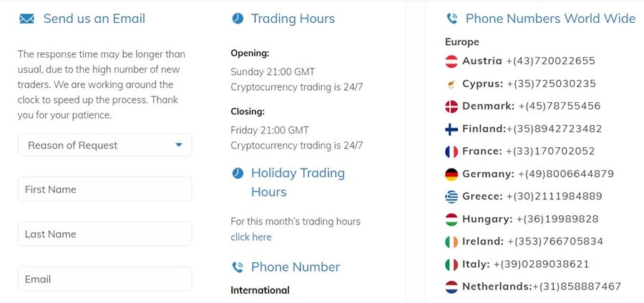Viewport: 644px width, 303px height.
Task: Click the Netherlands flag icon
Action: (452, 287)
